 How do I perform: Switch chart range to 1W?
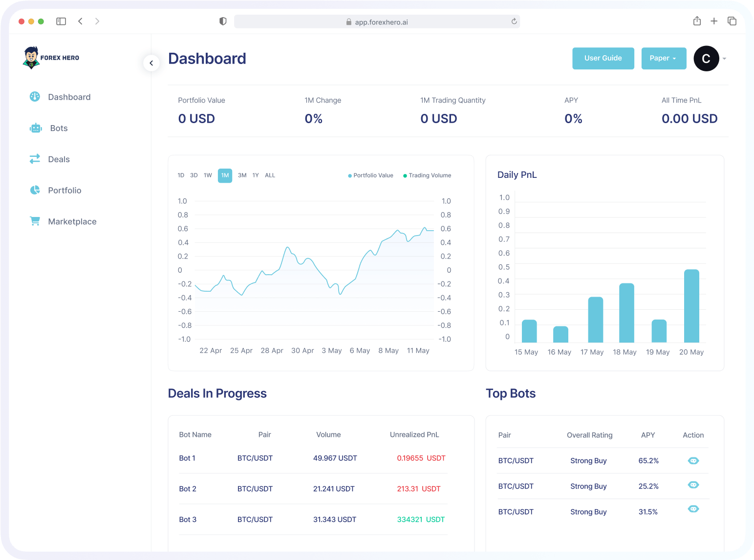pyautogui.click(x=208, y=175)
